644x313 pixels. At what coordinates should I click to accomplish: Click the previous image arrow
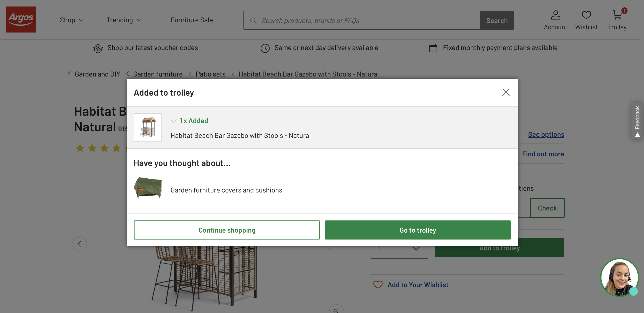[79, 244]
